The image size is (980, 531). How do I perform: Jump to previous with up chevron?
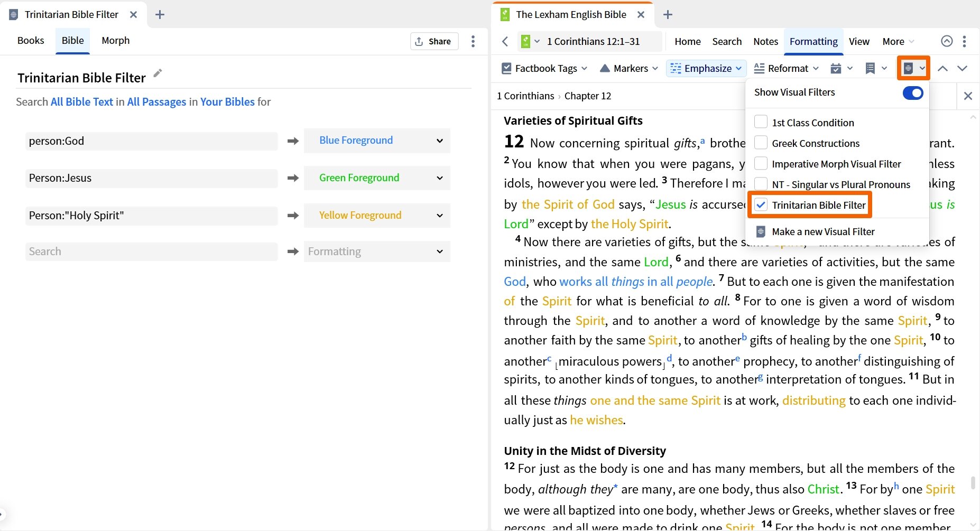[942, 68]
